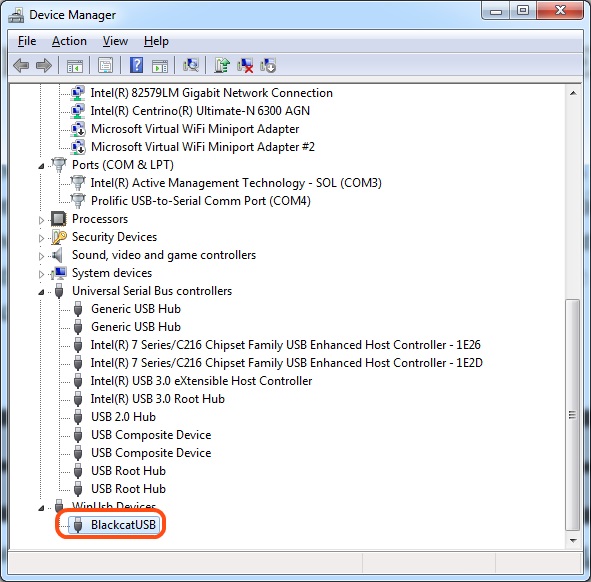This screenshot has width=591, height=582.
Task: Click the Update Driver Software icon
Action: coord(222,66)
